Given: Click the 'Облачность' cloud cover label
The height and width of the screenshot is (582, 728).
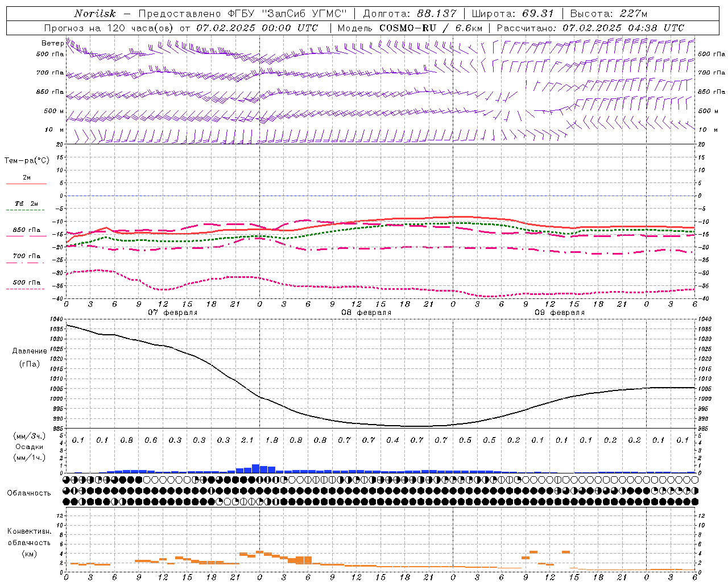Looking at the screenshot, I should [29, 493].
